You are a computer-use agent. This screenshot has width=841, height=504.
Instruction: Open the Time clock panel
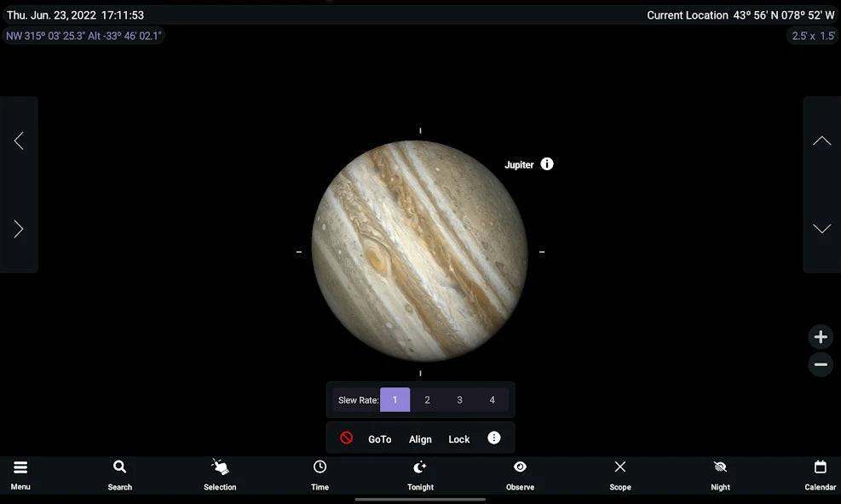click(320, 474)
